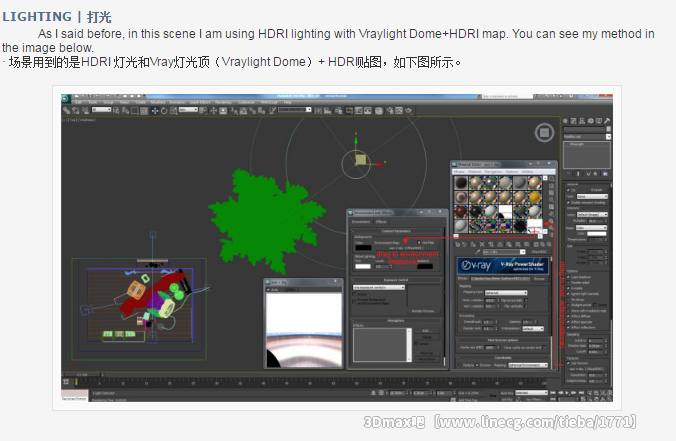Open the light Type dropdown set to Dome
The image size is (676, 441).
coord(592,197)
